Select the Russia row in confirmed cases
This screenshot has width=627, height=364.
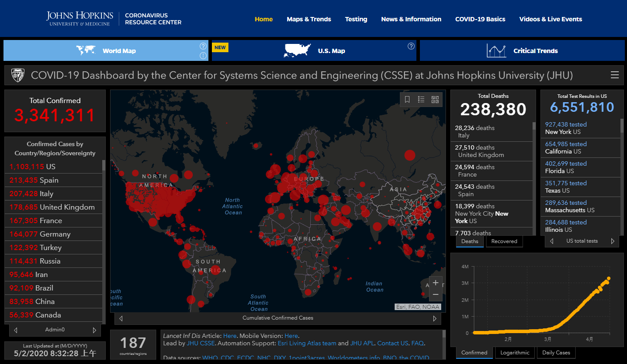coord(54,261)
